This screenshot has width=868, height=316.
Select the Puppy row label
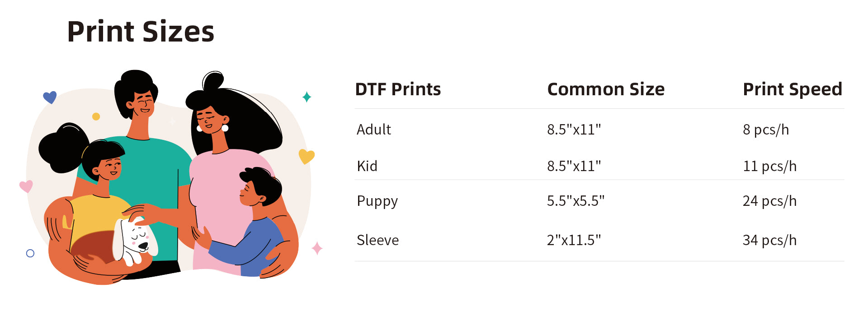(377, 201)
